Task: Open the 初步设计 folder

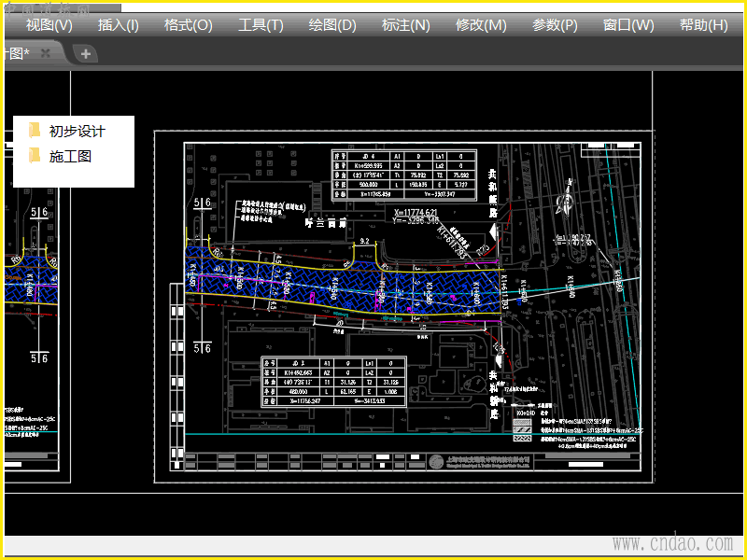Action: (x=67, y=131)
